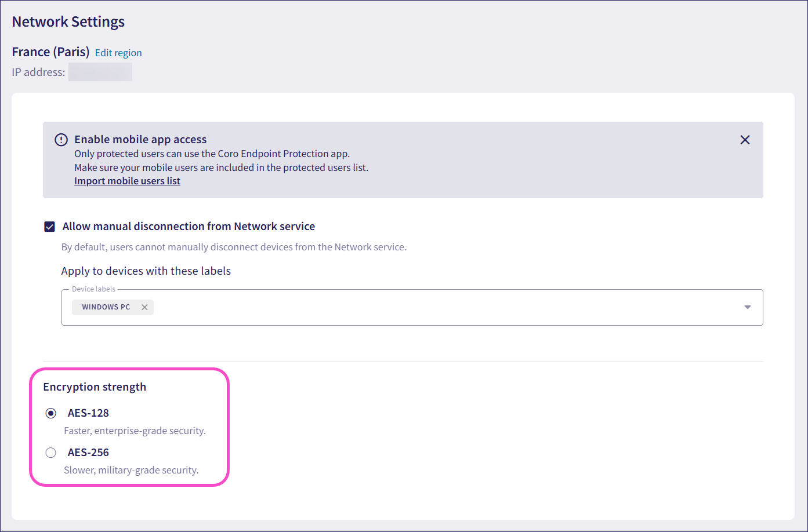808x532 pixels.
Task: Click the France (Paris) region name
Action: coord(50,52)
